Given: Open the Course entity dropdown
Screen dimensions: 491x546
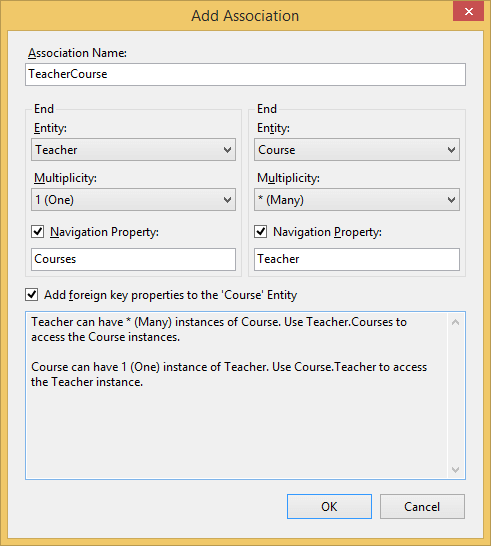Looking at the screenshot, I should pos(357,150).
